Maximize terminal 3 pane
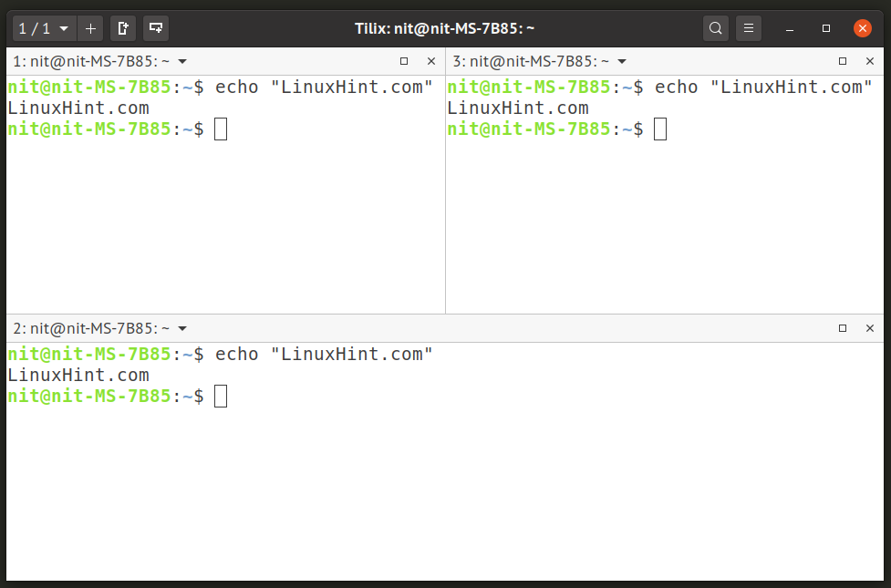This screenshot has height=588, width=891. (x=843, y=61)
